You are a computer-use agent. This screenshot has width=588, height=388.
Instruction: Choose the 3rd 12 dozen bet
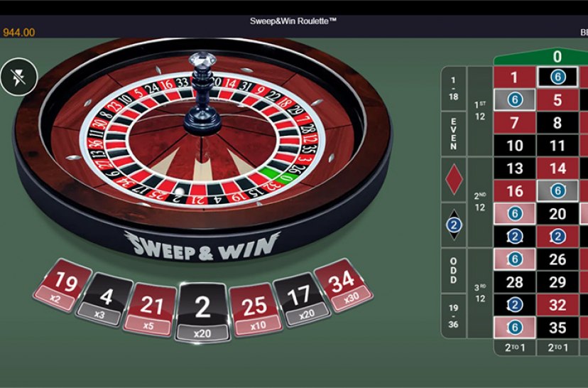[x=480, y=293]
